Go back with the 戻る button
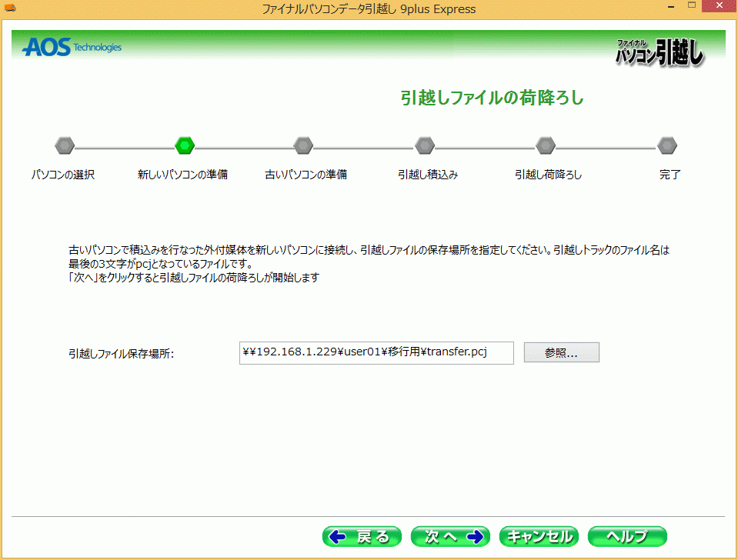Image resolution: width=738 pixels, height=560 pixels. [x=362, y=536]
